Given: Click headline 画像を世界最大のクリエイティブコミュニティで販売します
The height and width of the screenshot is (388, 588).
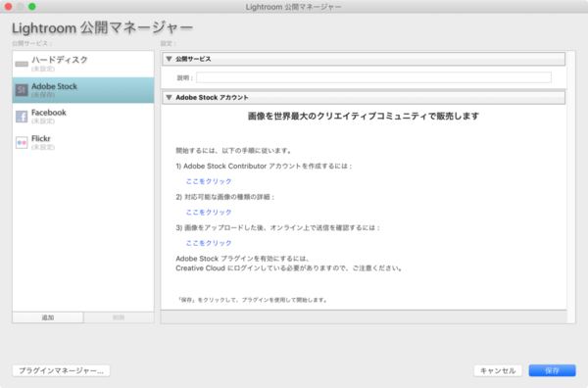Looking at the screenshot, I should coord(364,117).
